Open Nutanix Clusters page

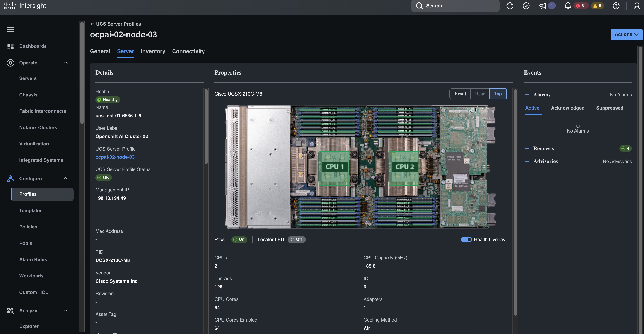pos(38,128)
